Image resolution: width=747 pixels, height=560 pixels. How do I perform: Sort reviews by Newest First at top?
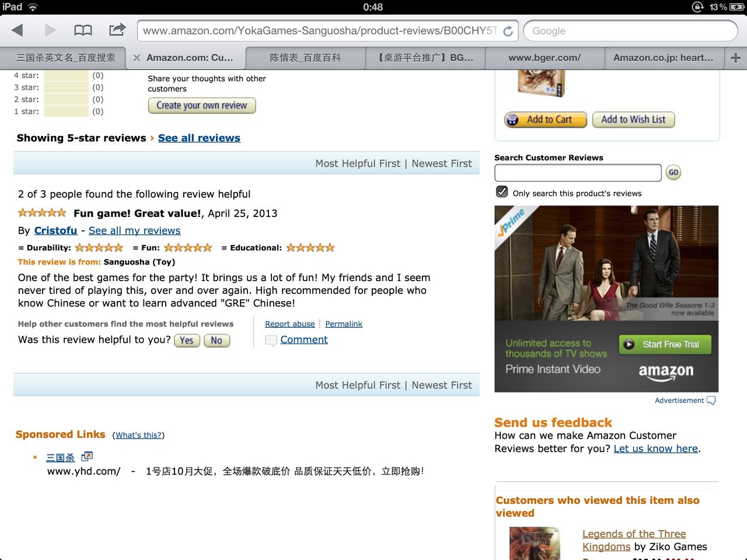(442, 163)
